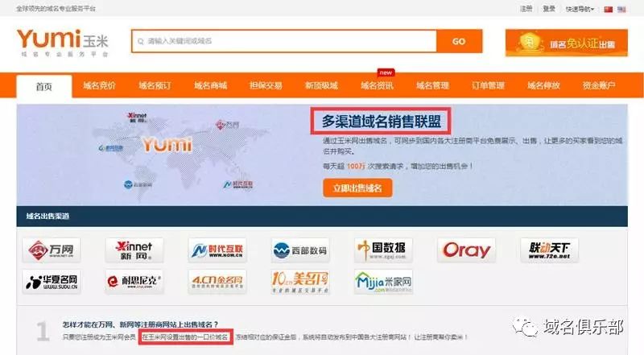Click the orange GO search button

point(459,41)
